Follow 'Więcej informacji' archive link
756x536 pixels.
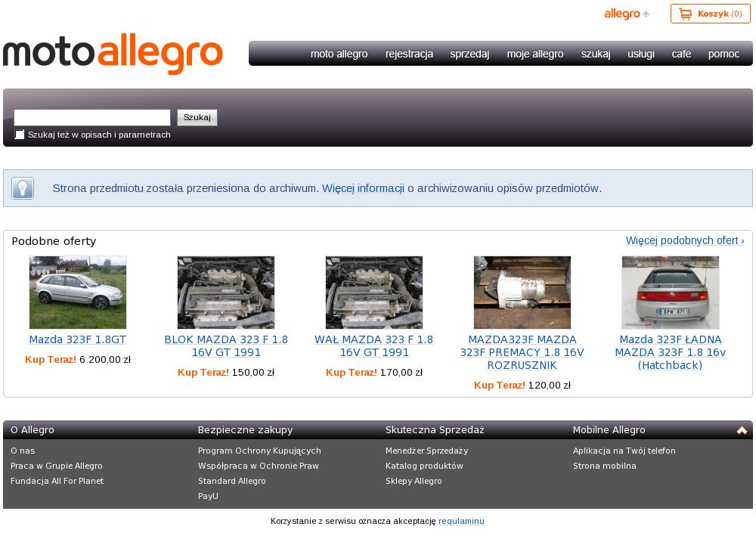click(363, 188)
